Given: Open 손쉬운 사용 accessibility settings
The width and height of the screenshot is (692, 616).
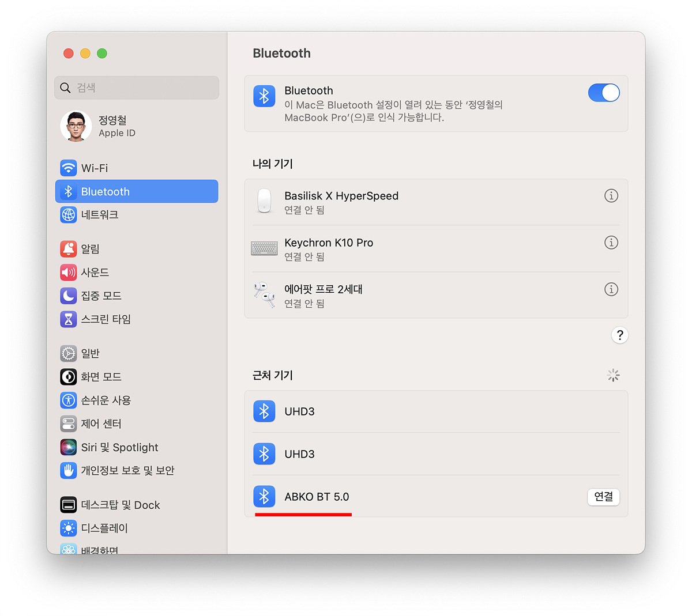Looking at the screenshot, I should [137, 400].
